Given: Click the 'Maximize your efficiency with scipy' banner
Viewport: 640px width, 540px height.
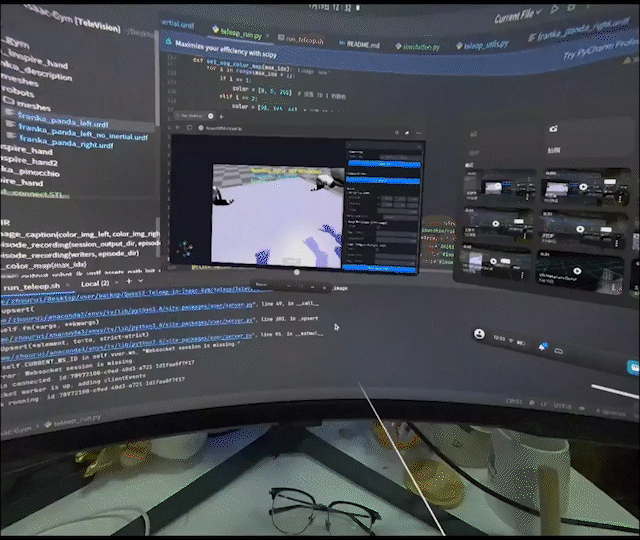Looking at the screenshot, I should 226,49.
